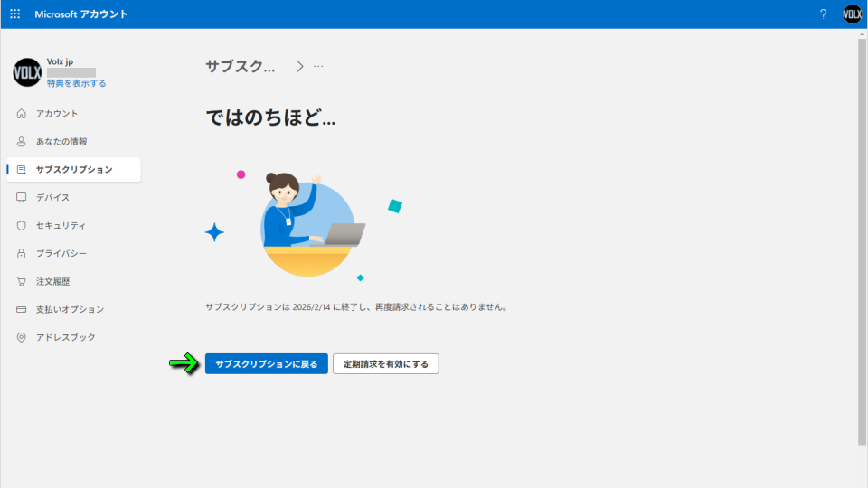Go to the セキュリティ sidebar page
Viewport: 868px width, 488px height.
pyautogui.click(x=61, y=226)
